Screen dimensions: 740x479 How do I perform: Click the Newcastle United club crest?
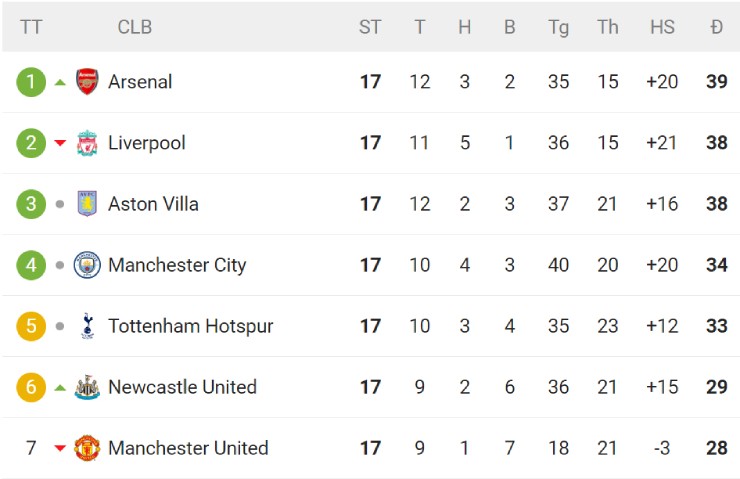[88, 387]
